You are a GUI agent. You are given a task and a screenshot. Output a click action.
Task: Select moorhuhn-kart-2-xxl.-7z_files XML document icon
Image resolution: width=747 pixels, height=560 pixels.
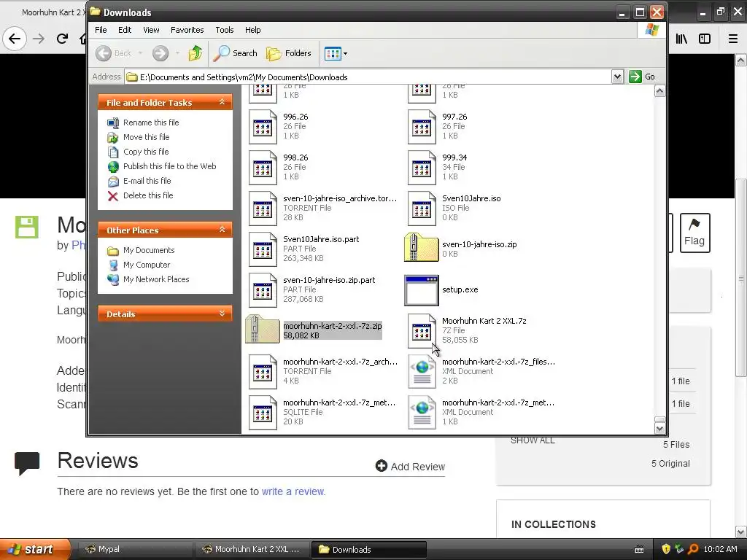[x=422, y=372]
